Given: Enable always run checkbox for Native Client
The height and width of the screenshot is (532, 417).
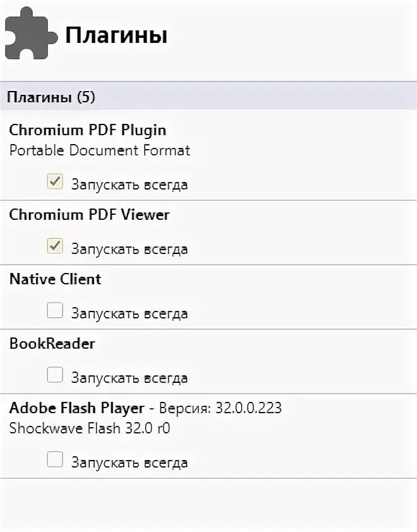Looking at the screenshot, I should coord(55,311).
